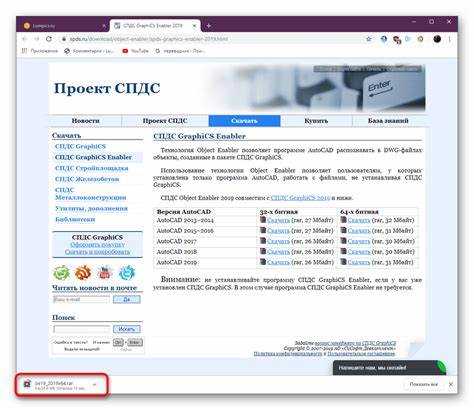
Task: Expand the download item options arrow
Action: click(x=95, y=385)
